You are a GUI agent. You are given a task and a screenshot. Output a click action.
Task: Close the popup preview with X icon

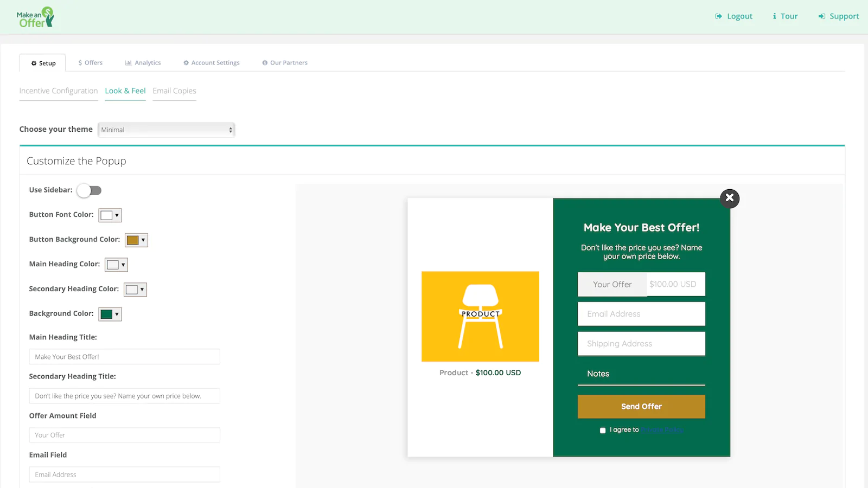tap(730, 198)
